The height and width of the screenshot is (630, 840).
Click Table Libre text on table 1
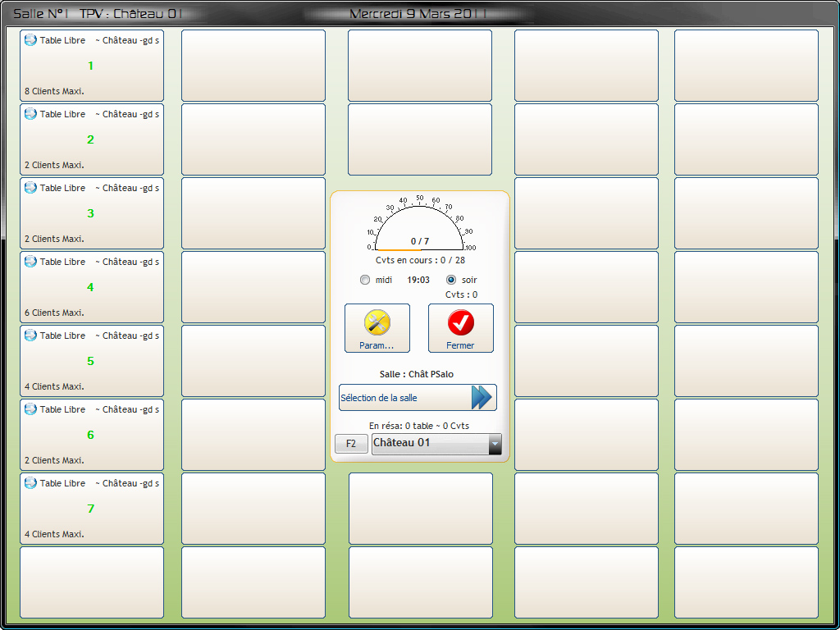point(62,40)
